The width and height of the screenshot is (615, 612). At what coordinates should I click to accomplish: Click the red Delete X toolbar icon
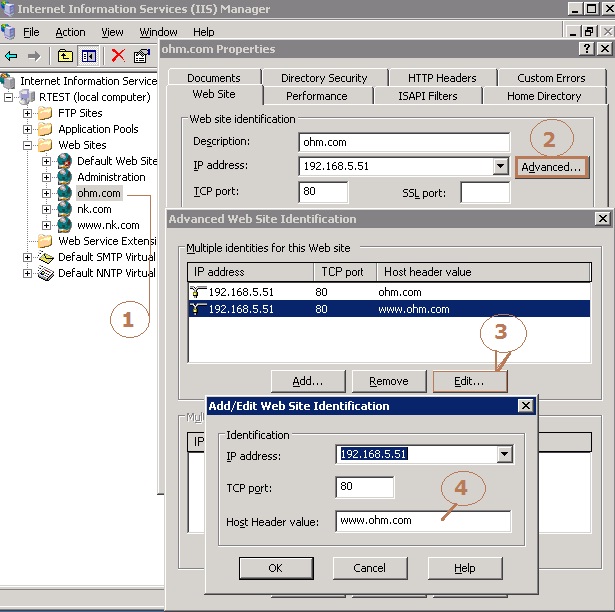(x=118, y=56)
